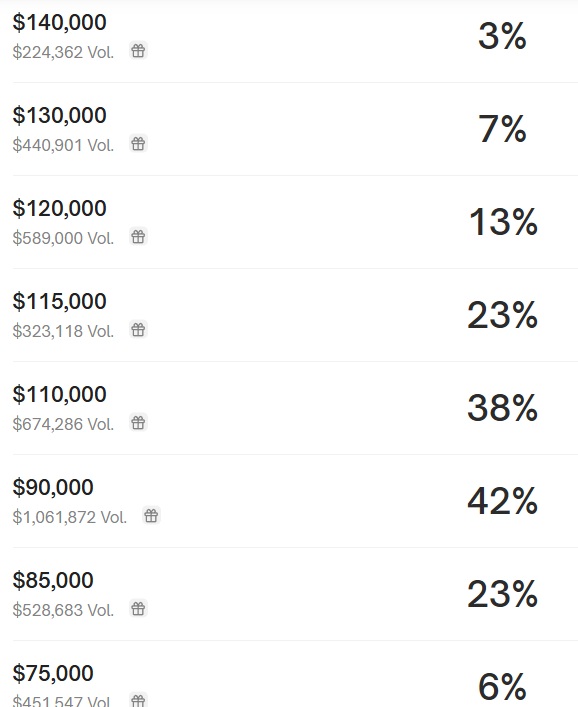Click the $110,000 outcome title

point(60,394)
